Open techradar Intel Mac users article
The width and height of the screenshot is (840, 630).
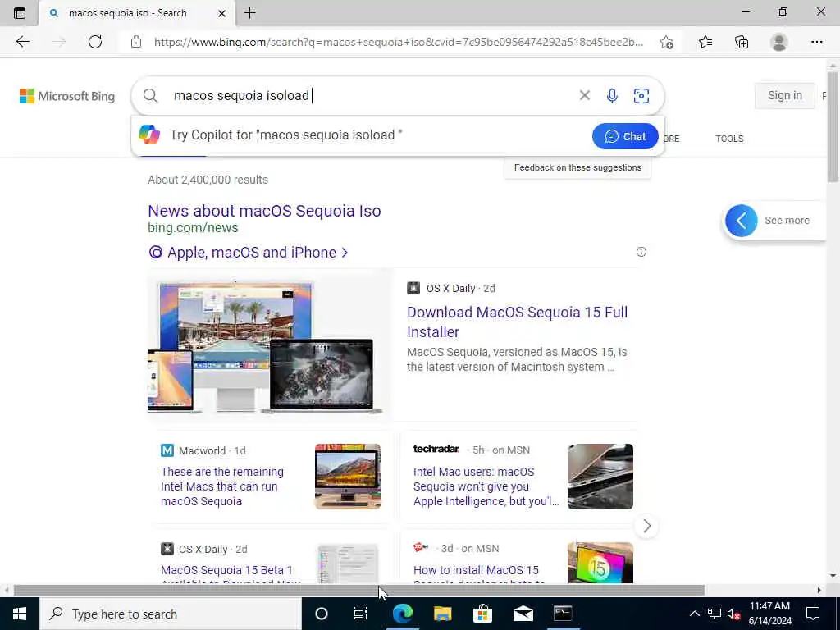point(486,486)
